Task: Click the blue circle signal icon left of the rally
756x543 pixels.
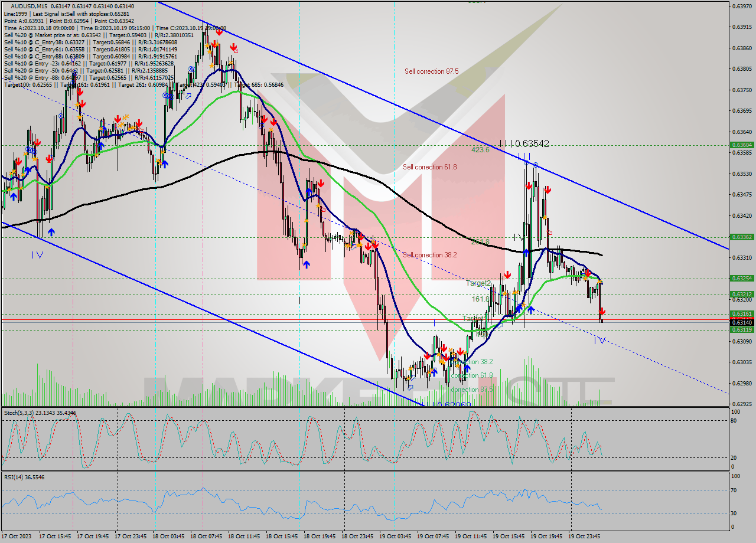Action: 192,68
